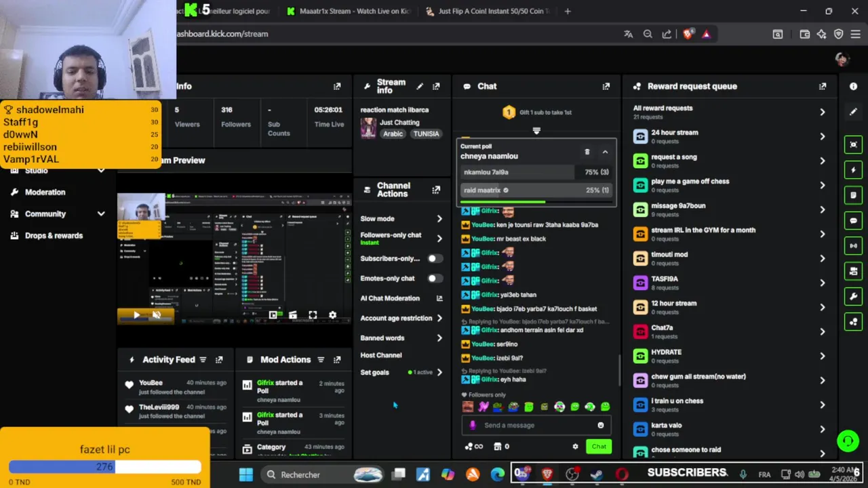The image size is (868, 488).
Task: Click Host Channel action
Action: (381, 355)
